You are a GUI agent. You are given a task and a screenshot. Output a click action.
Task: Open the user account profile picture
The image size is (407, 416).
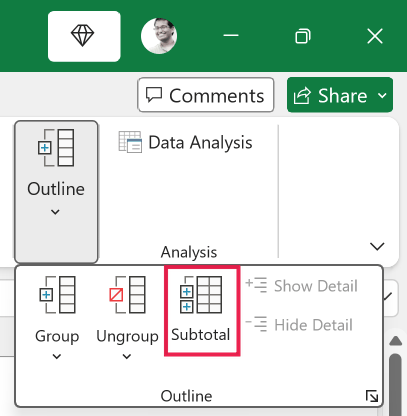159,36
